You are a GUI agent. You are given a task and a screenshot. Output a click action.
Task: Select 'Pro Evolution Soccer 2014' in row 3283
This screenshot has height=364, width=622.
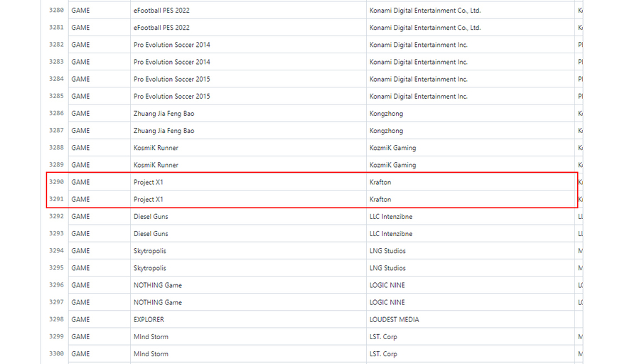pyautogui.click(x=172, y=62)
